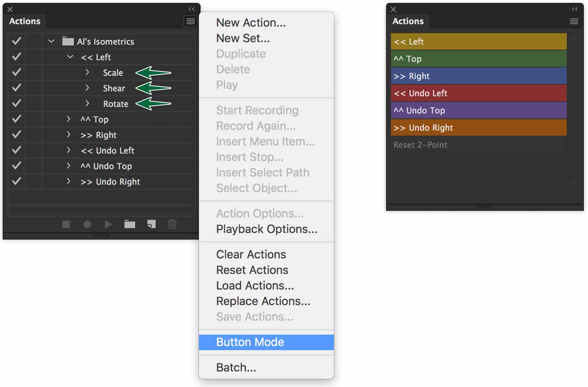Image resolution: width=588 pixels, height=387 pixels.
Task: Select Button Mode in the panel menu
Action: tap(267, 342)
